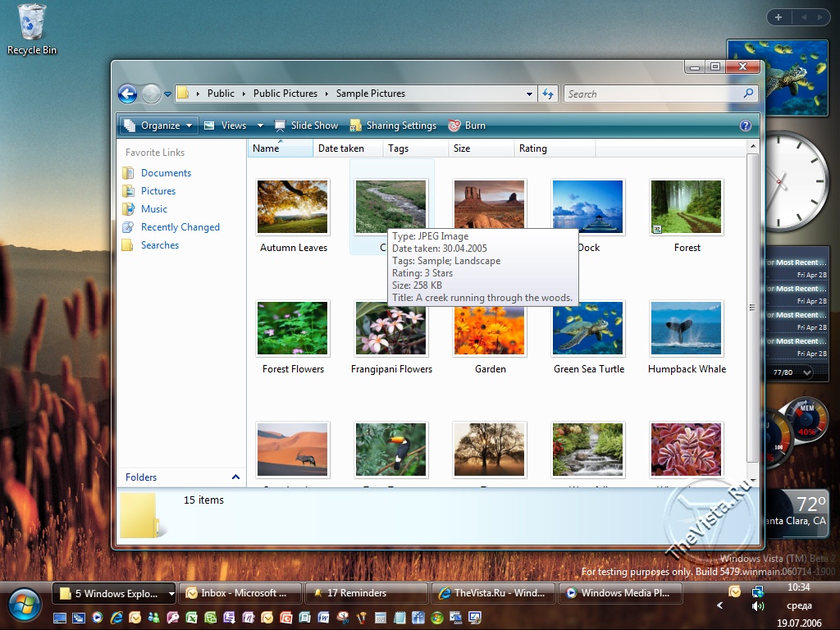This screenshot has height=630, width=840.
Task: Click the Windows Start orb
Action: point(25,605)
